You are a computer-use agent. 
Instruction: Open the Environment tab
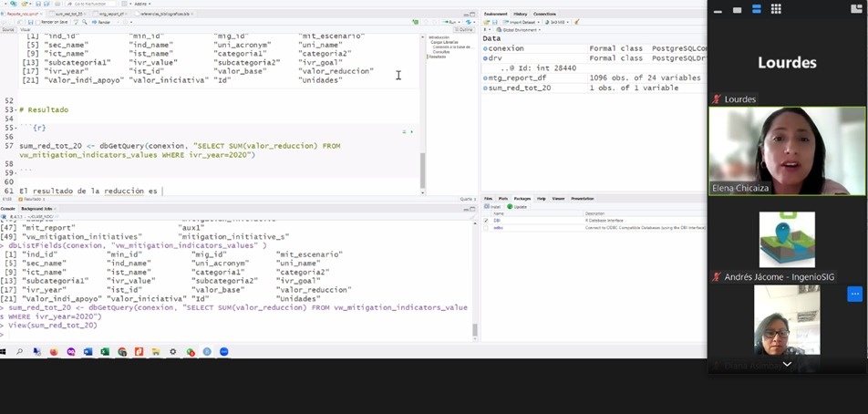click(x=495, y=14)
